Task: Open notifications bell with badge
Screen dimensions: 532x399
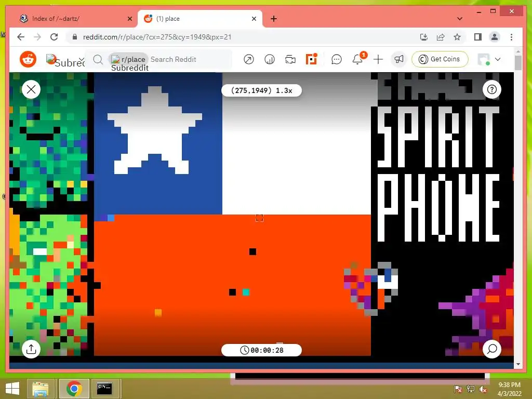Action: point(358,59)
